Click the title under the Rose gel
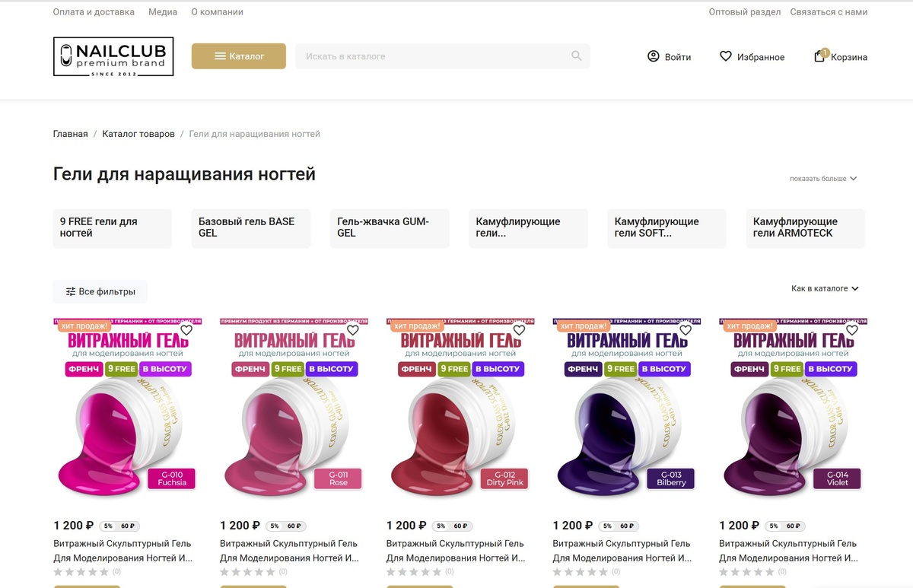 tap(289, 551)
